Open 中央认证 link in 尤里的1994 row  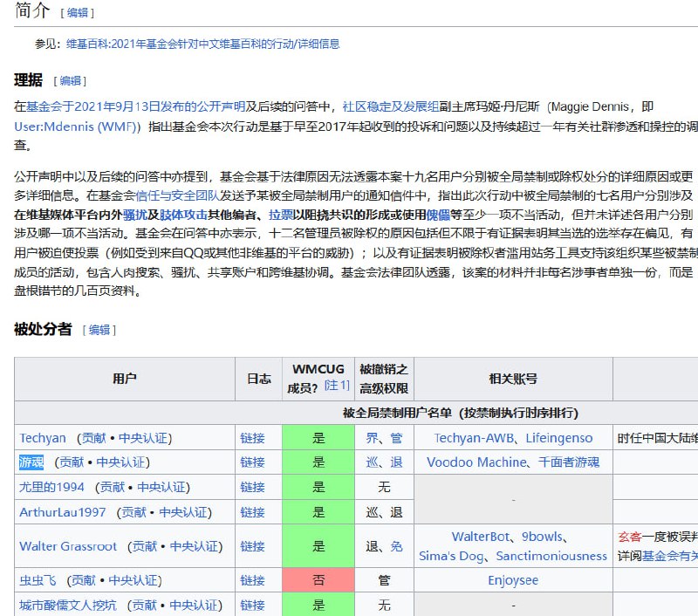pos(161,488)
